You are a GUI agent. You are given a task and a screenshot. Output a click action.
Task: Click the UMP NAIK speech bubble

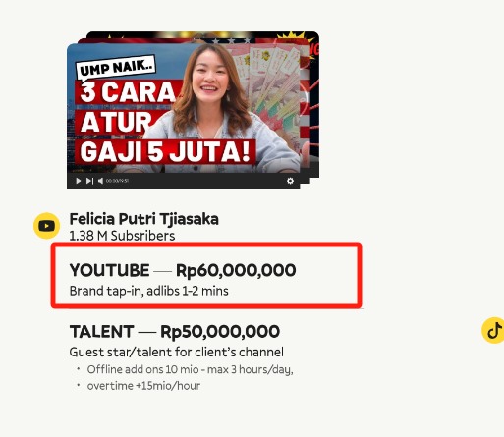click(116, 68)
